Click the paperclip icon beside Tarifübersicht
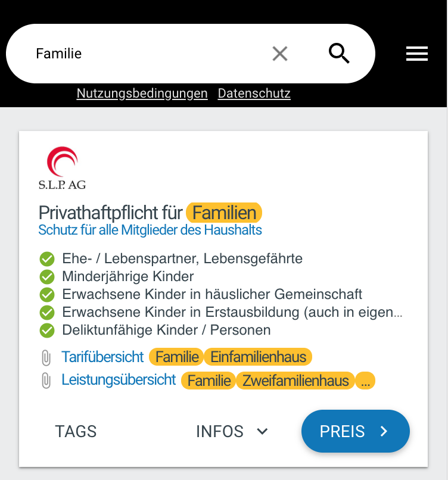Screen dimensions: 448x480 coord(46,357)
